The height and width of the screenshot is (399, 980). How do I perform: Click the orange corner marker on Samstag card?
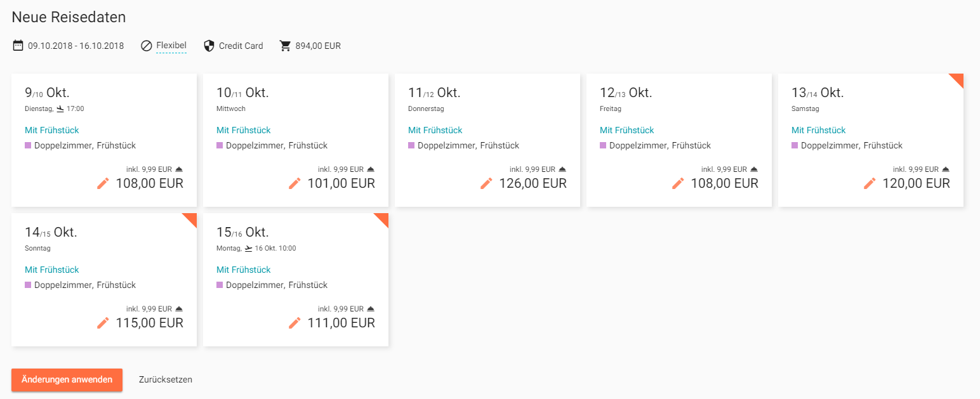(x=958, y=79)
